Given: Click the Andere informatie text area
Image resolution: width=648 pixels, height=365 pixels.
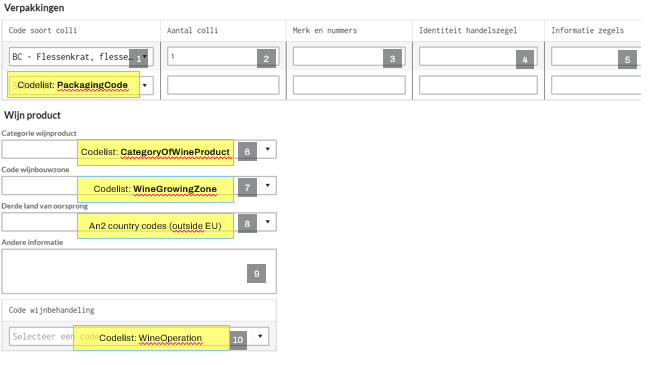Looking at the screenshot, I should (139, 271).
